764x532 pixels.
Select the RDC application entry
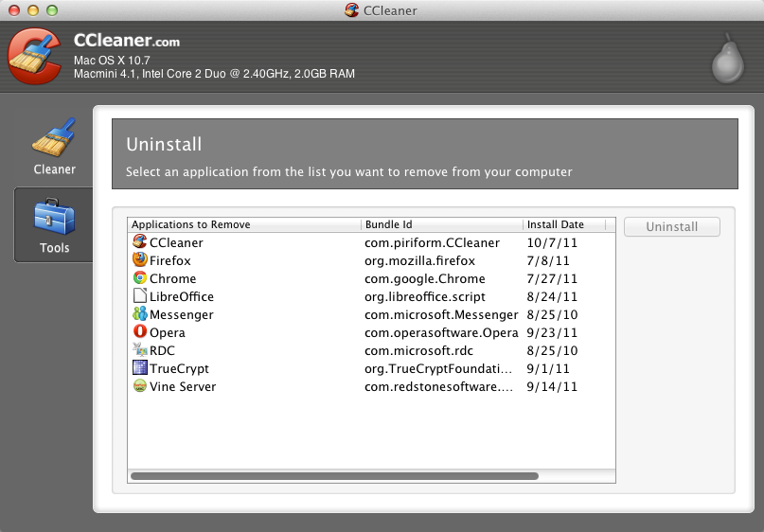(162, 350)
